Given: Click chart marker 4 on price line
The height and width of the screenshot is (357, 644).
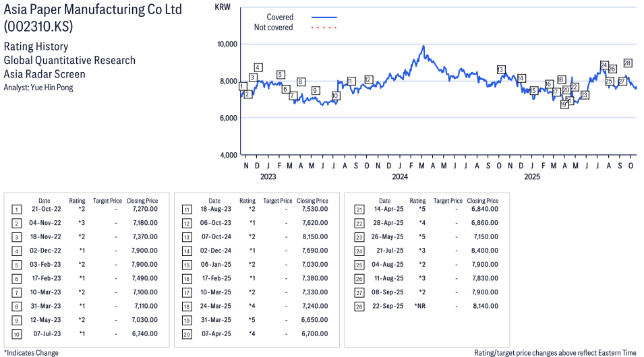Looking at the screenshot, I should [x=258, y=67].
